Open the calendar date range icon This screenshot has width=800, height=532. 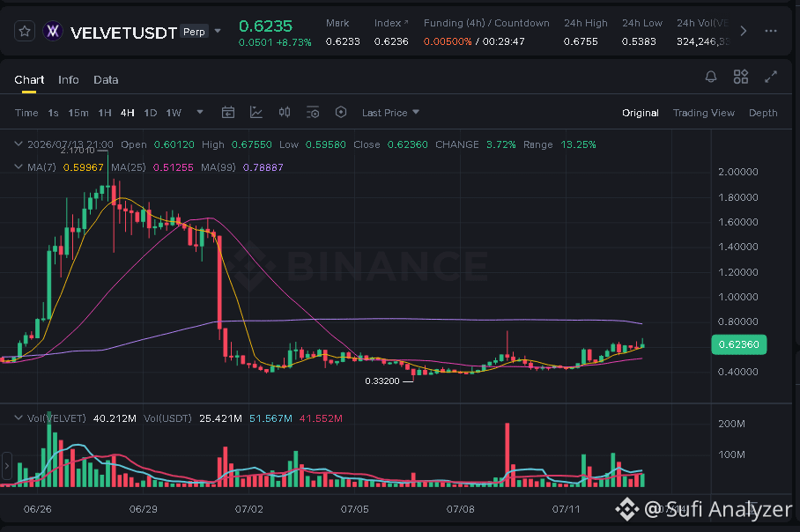pos(228,112)
